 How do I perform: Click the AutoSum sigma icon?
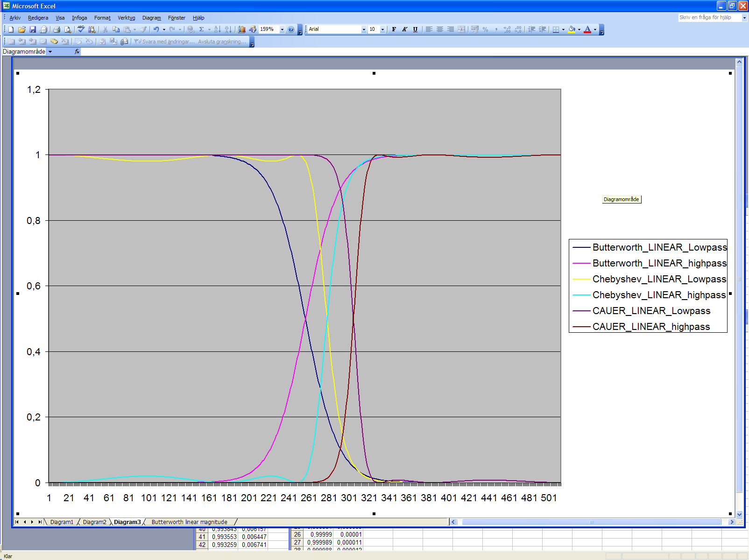202,29
